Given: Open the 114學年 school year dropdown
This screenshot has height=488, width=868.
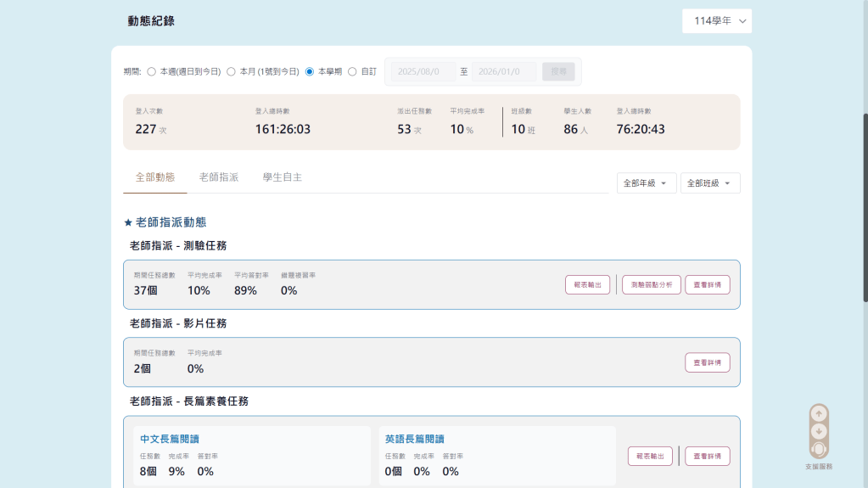Looking at the screenshot, I should pyautogui.click(x=717, y=21).
